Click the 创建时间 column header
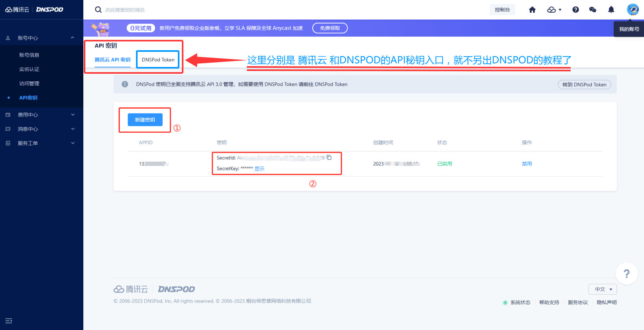This screenshot has width=644, height=330. point(383,143)
